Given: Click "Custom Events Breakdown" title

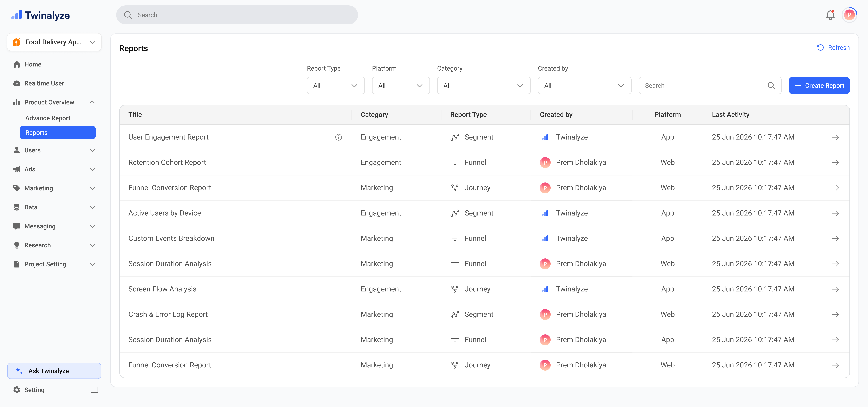Looking at the screenshot, I should click(171, 239).
